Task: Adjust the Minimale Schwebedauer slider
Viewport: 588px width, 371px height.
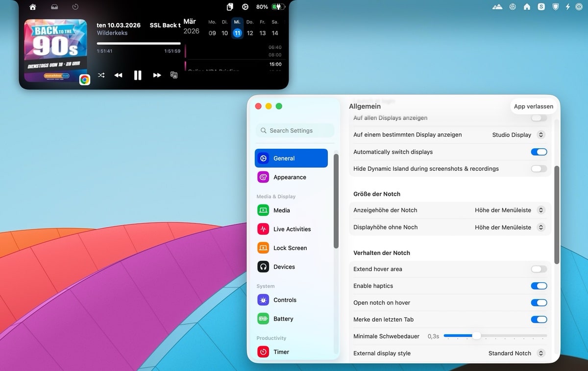Action: click(x=476, y=336)
